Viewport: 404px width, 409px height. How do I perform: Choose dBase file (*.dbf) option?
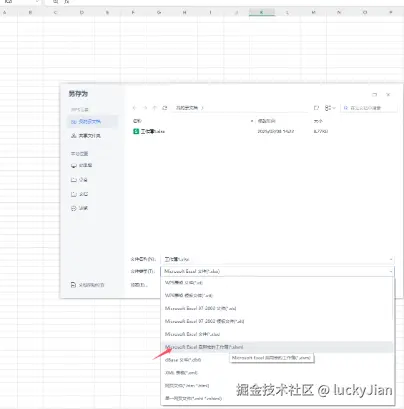point(277,360)
